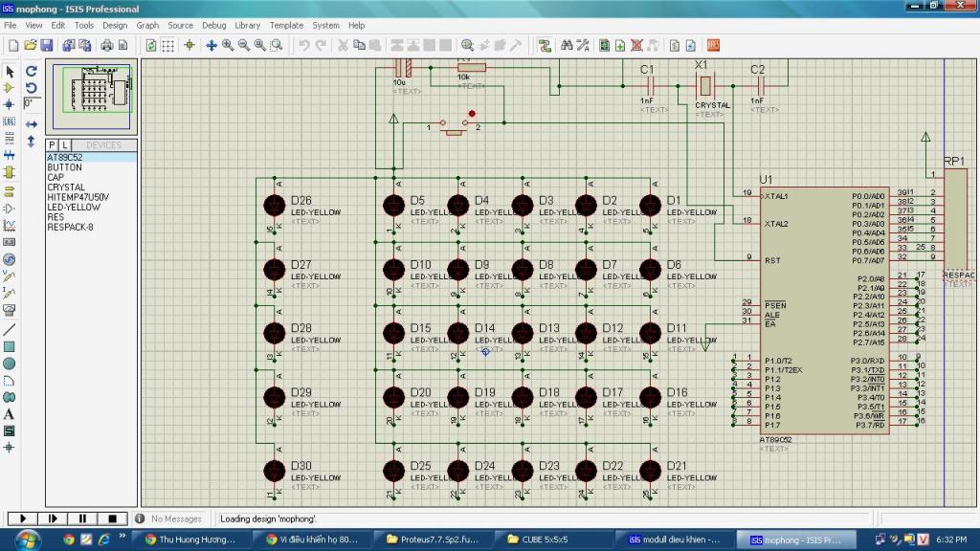Click the simulation Play button
980x551 pixels.
pyautogui.click(x=23, y=518)
